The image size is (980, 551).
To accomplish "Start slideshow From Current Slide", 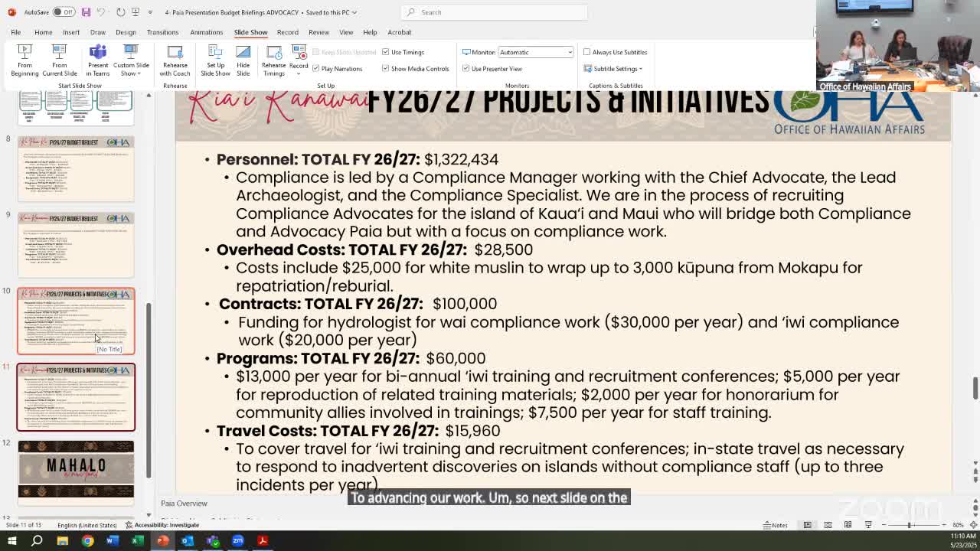I will click(x=59, y=59).
